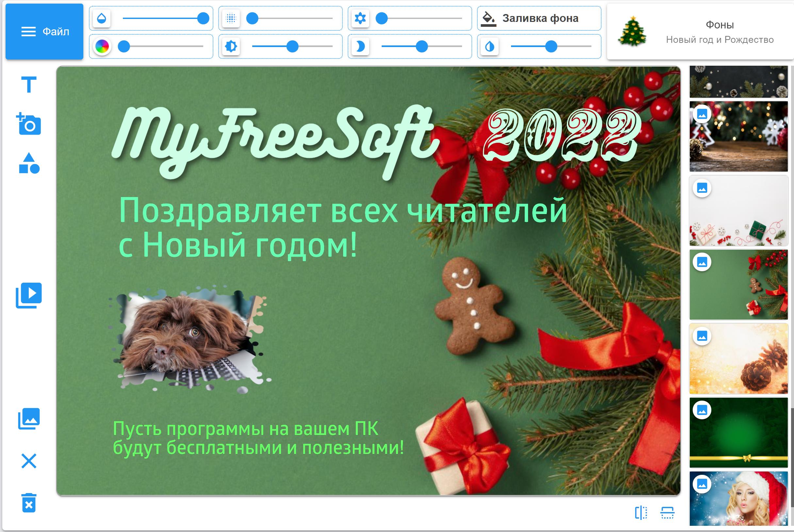This screenshot has height=532, width=794.
Task: Adjust the brightness slider handle
Action: coord(292,46)
